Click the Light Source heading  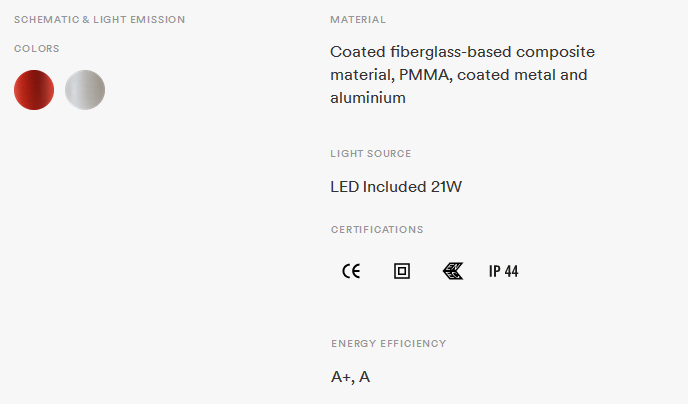click(370, 154)
